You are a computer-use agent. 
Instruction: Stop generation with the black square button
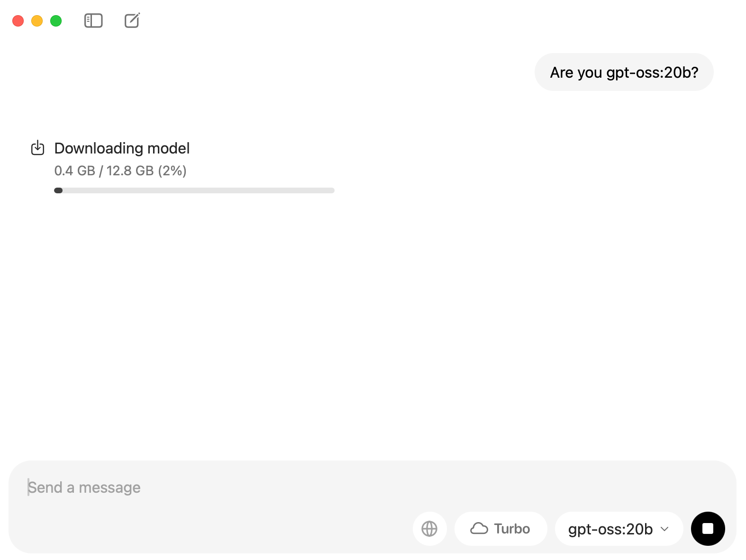708,528
